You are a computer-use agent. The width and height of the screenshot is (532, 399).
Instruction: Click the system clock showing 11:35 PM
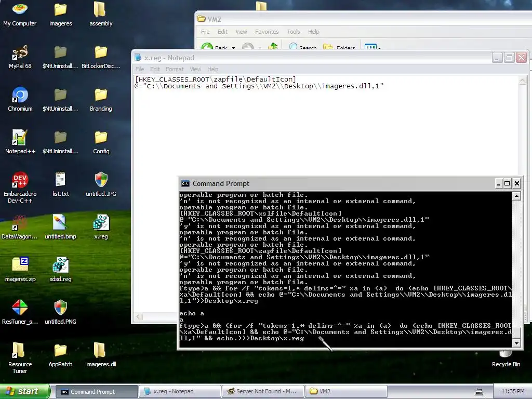click(513, 392)
